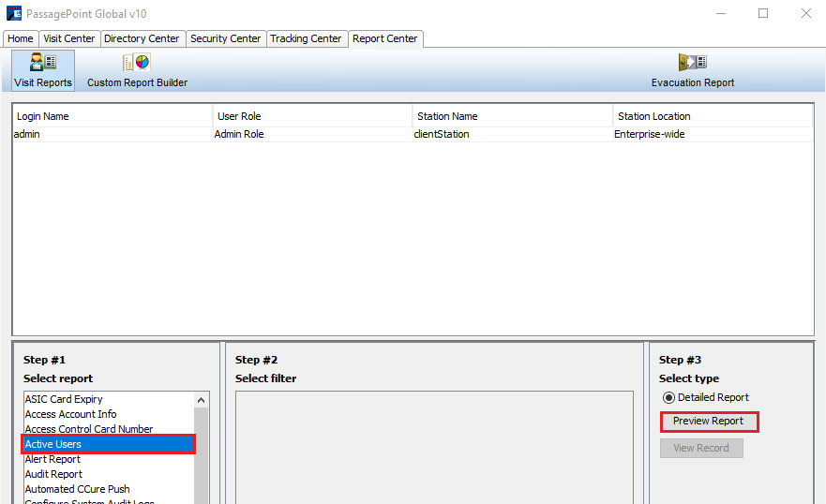Sort by the Station Location column header
Screen dimensions: 826x504
click(x=713, y=116)
